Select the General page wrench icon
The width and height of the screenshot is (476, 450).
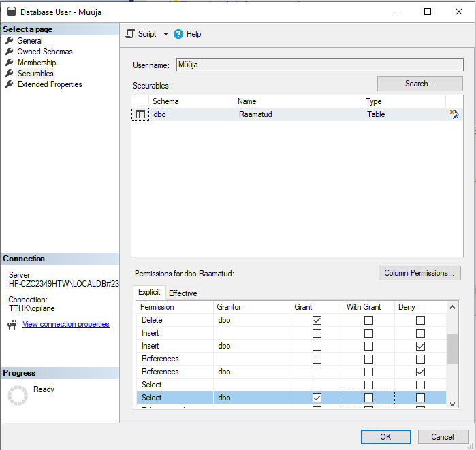click(x=10, y=41)
